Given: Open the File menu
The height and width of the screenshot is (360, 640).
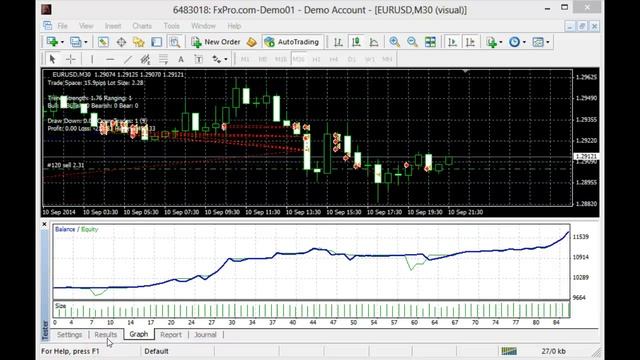Looking at the screenshot, I should tap(62, 26).
